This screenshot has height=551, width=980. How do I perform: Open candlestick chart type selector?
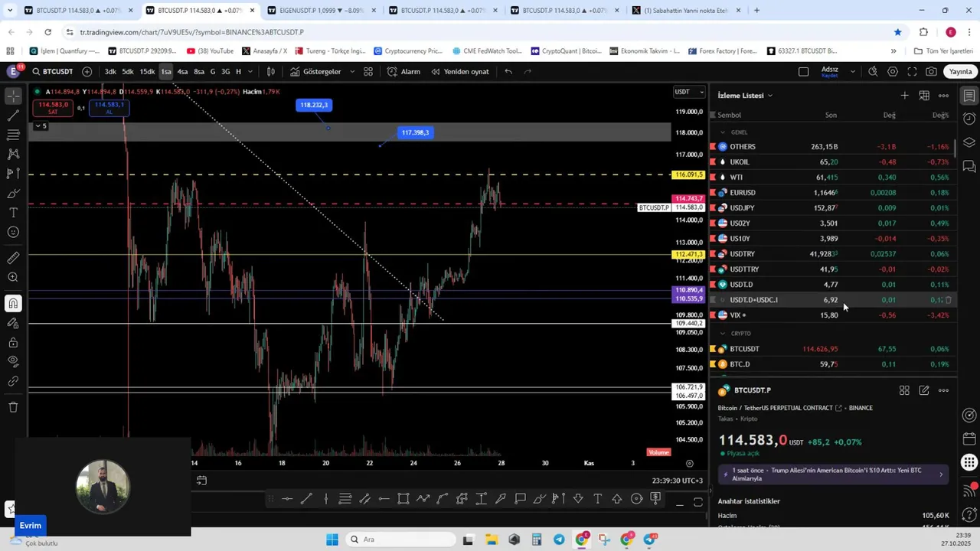point(271,71)
